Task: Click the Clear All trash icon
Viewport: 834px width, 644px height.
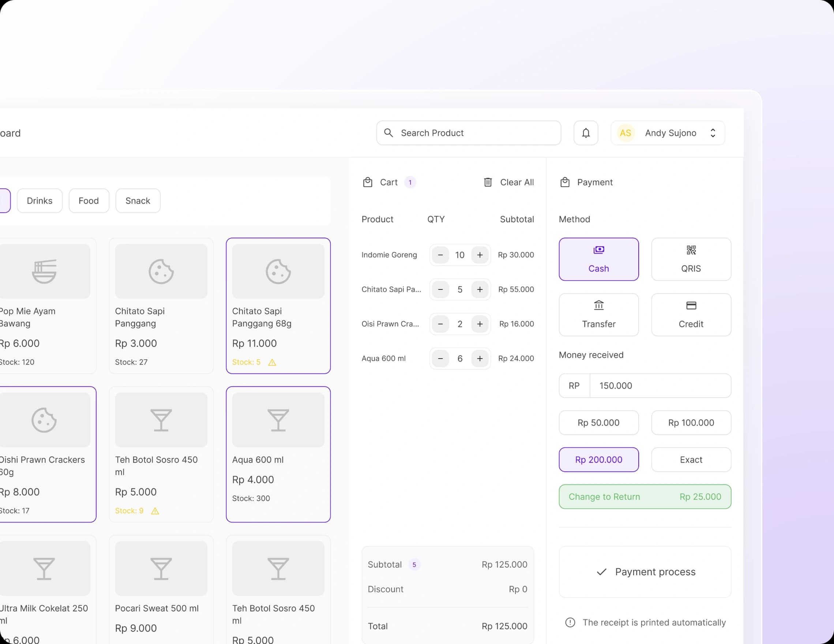Action: click(x=488, y=182)
